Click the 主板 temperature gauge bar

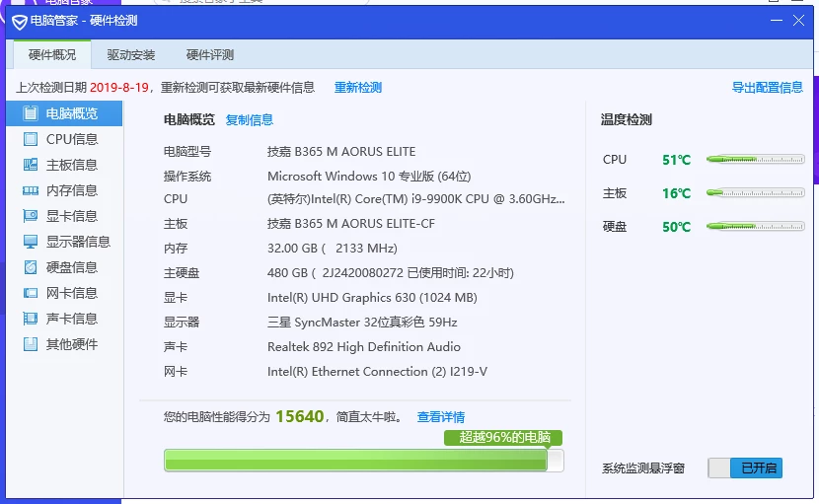tap(755, 192)
